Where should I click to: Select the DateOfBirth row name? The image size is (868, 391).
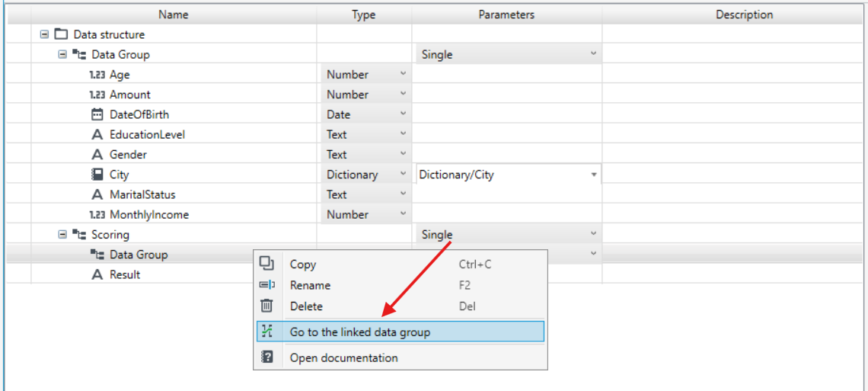139,114
